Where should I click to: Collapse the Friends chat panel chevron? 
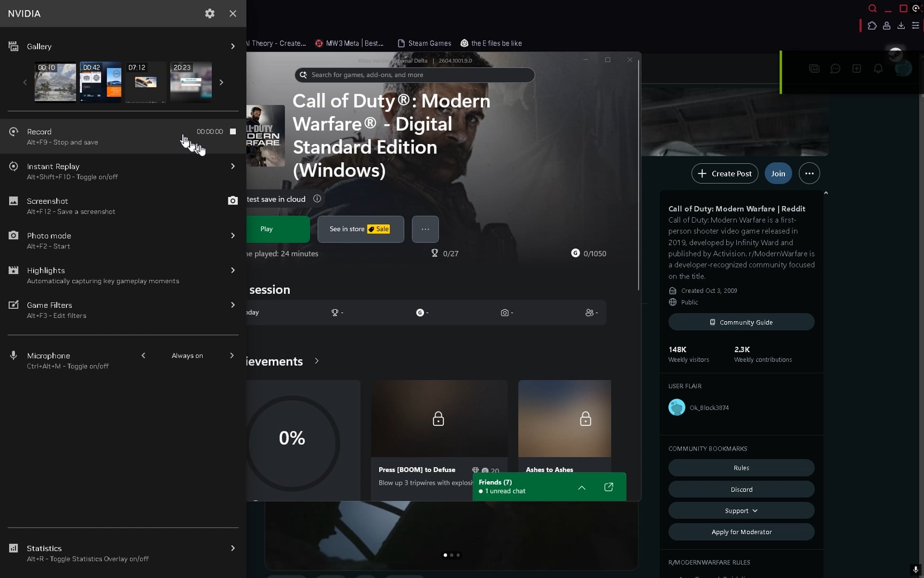click(x=582, y=488)
